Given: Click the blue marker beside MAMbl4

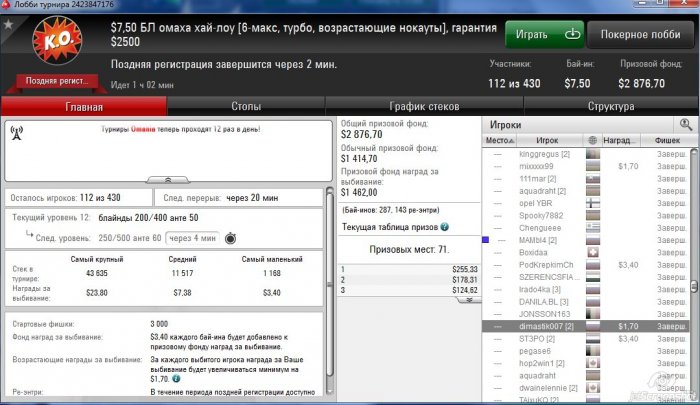Looking at the screenshot, I should (486, 240).
